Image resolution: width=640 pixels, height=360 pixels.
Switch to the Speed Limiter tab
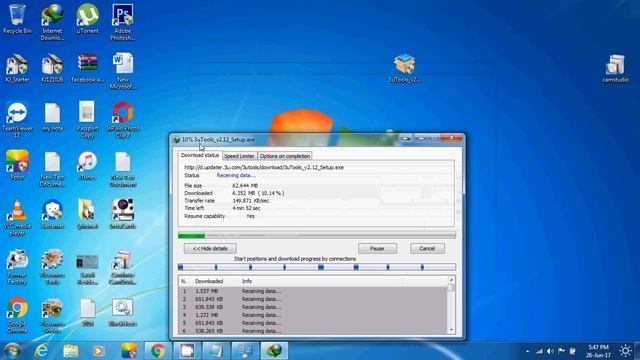239,156
